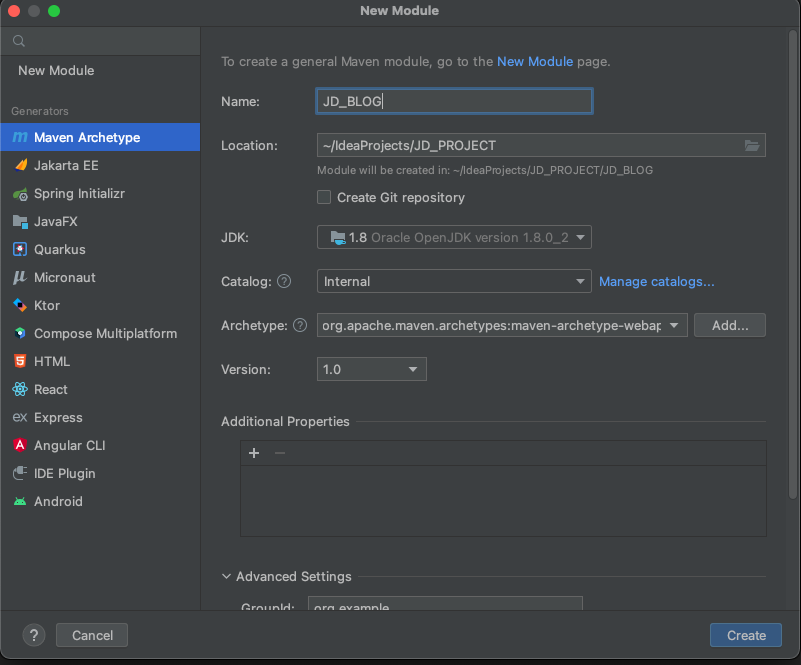Choose Spring Initializr generator

pos(100,194)
